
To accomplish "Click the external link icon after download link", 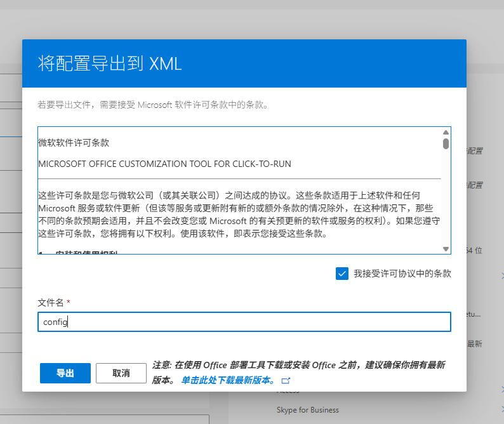I will [286, 381].
